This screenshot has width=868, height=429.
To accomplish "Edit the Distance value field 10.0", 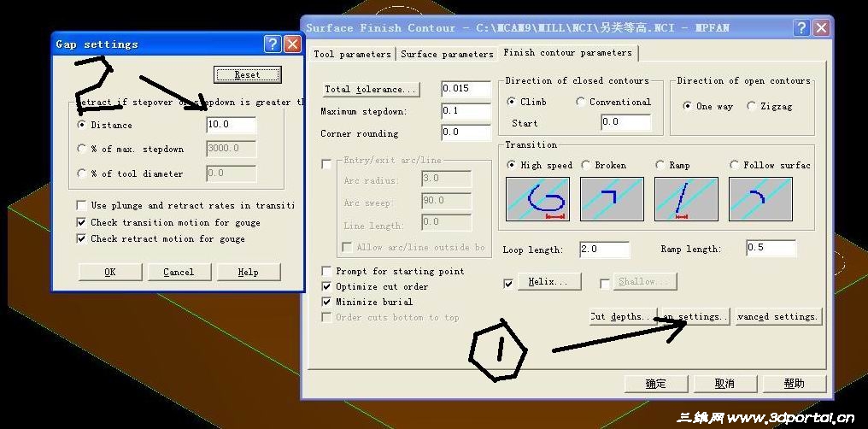I will 232,125.
